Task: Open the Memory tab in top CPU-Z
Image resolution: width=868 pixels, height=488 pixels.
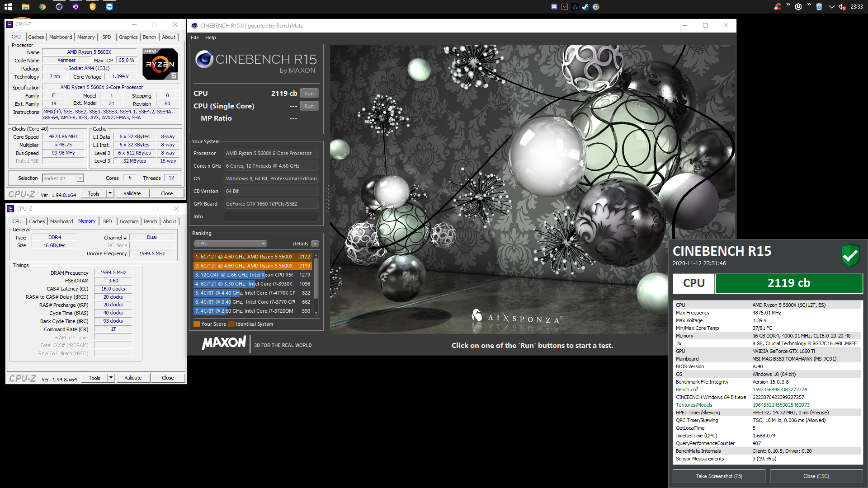Action: [x=86, y=37]
